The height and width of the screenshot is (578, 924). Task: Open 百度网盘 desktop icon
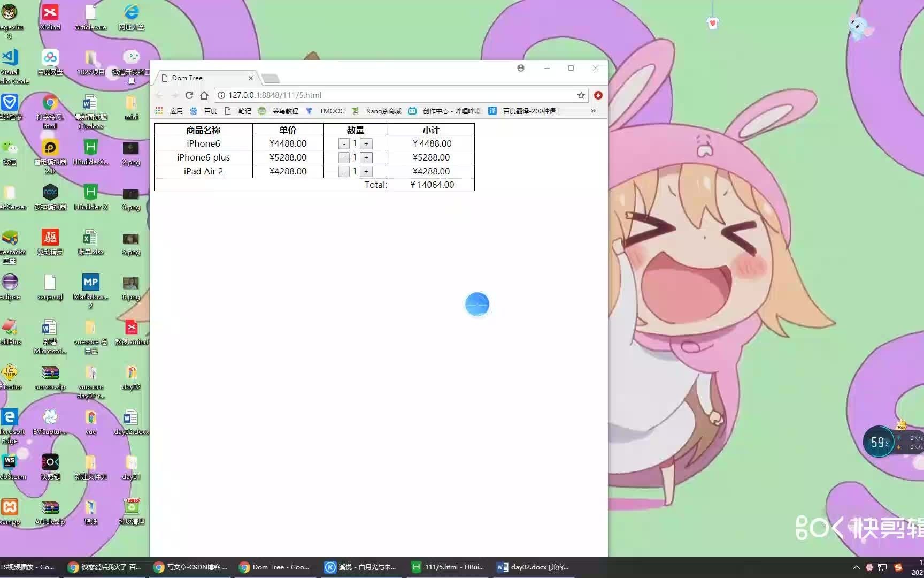point(50,62)
